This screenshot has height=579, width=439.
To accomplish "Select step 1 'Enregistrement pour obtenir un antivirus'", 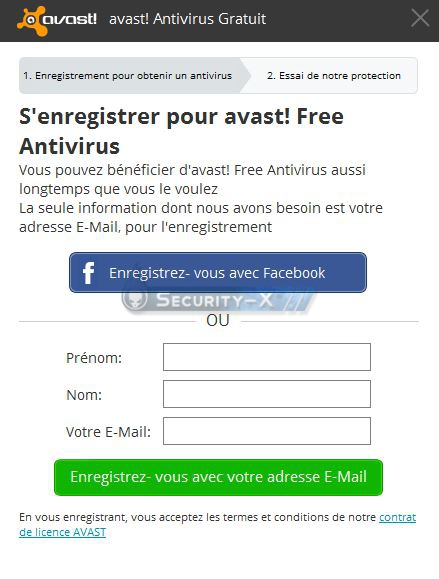I will [x=128, y=76].
